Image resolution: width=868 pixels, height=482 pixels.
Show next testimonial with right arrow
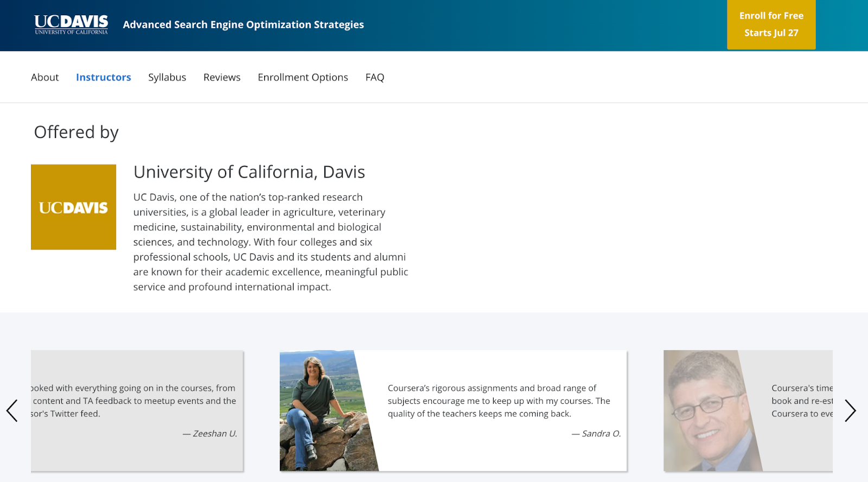(x=850, y=411)
